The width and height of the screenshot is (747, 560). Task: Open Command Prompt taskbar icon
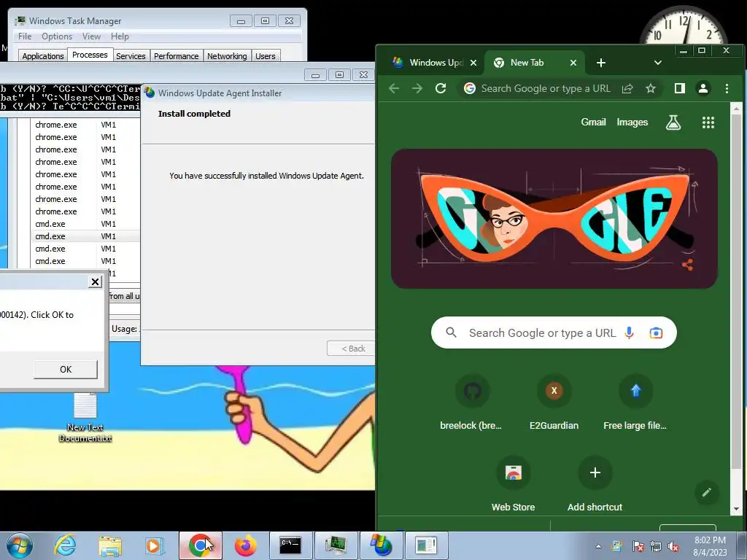[x=290, y=545]
